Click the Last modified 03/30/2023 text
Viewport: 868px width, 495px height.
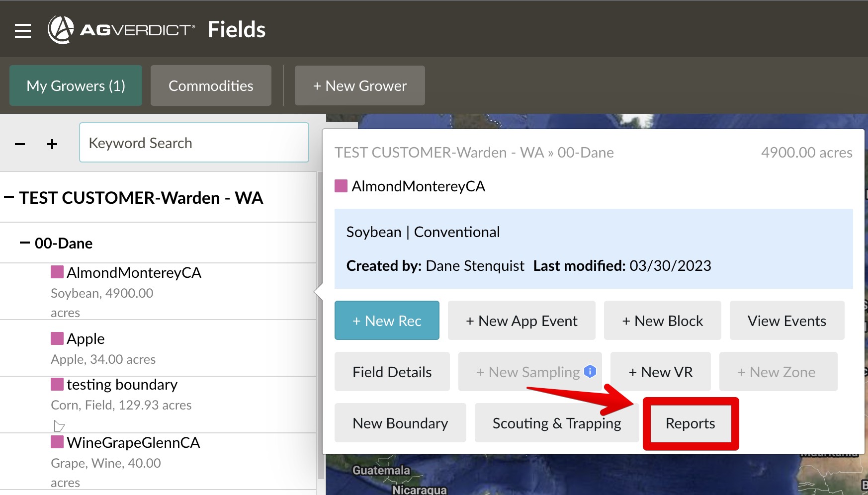tap(622, 266)
